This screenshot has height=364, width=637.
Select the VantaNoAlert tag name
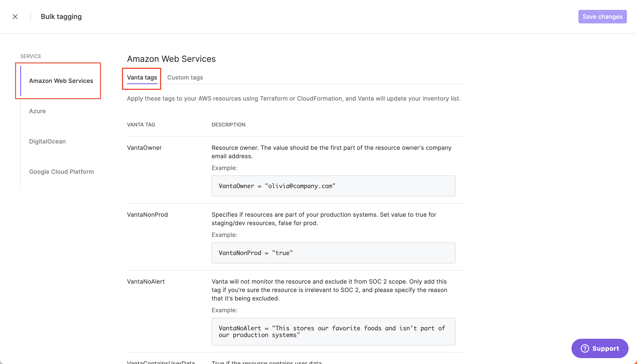(146, 282)
